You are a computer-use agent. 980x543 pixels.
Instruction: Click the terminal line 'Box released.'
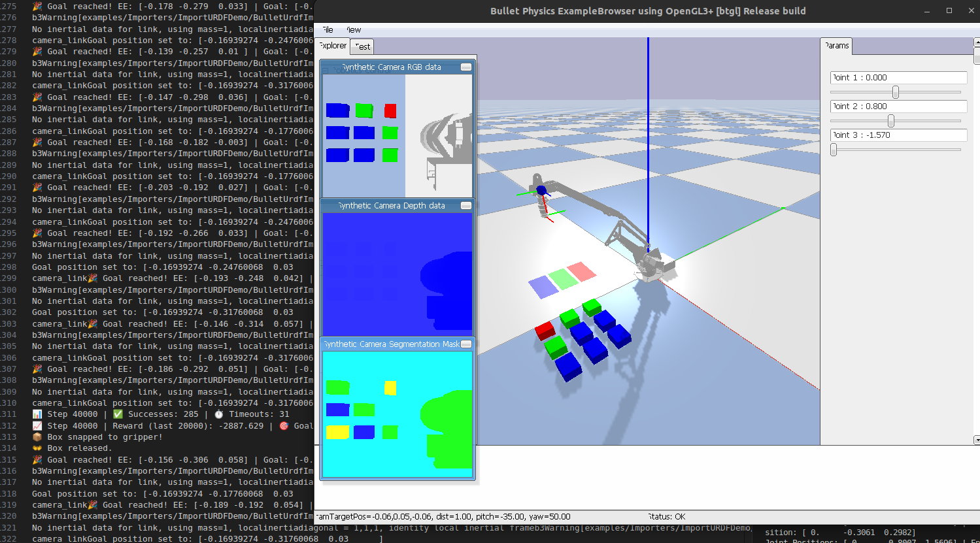click(72, 448)
